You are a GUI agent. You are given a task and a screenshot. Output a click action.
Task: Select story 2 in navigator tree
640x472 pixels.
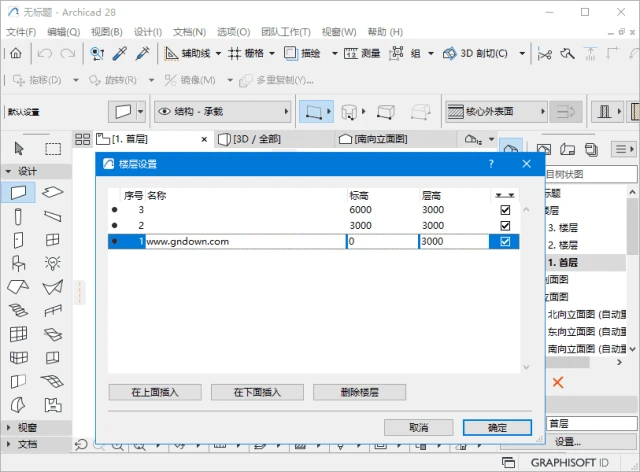click(563, 245)
